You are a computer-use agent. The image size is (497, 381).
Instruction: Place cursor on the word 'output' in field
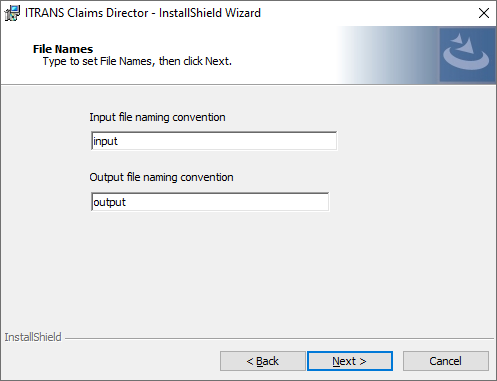[109, 202]
